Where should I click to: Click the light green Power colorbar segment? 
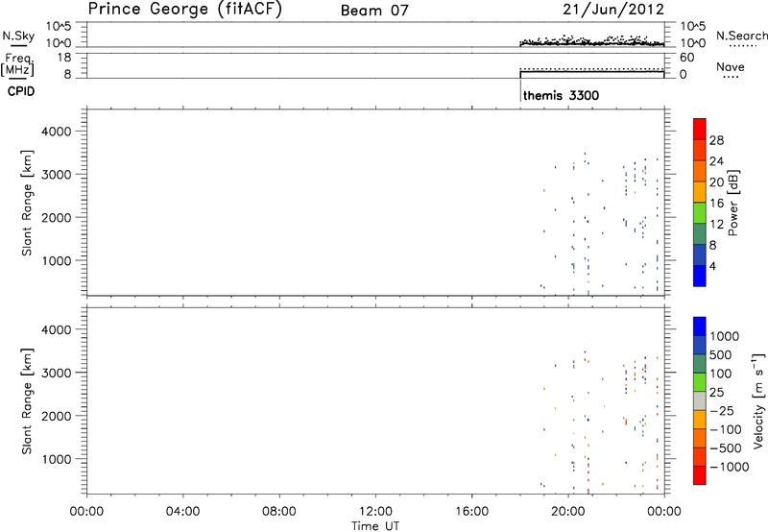tap(700, 212)
